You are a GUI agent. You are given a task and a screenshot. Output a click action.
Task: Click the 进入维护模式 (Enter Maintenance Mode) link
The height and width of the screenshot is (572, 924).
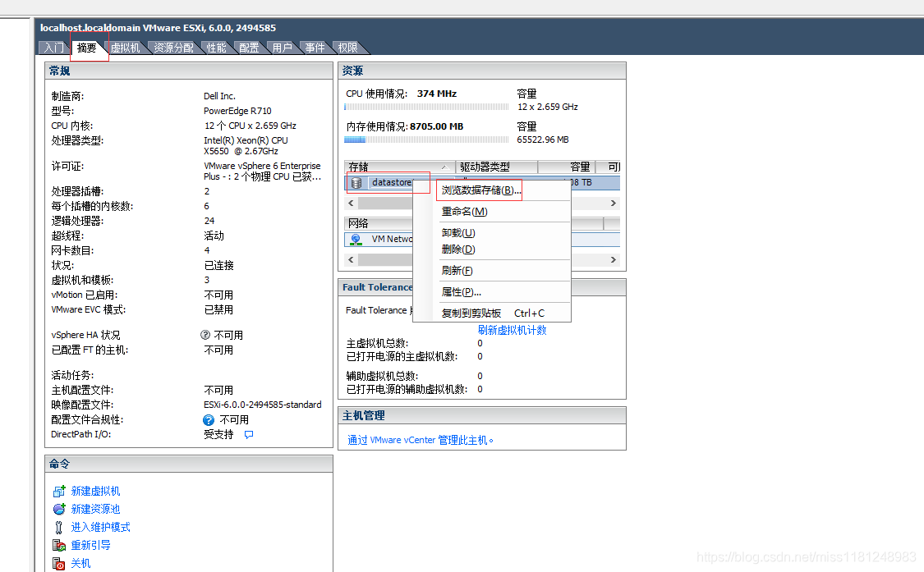(x=101, y=527)
